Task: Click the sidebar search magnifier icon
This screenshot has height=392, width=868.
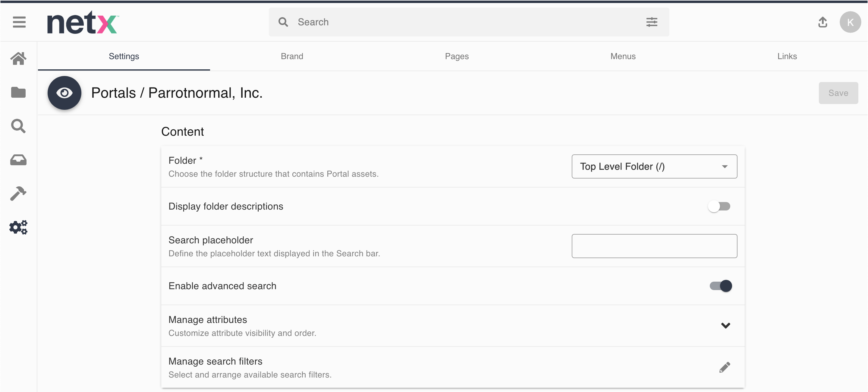Action: (18, 126)
